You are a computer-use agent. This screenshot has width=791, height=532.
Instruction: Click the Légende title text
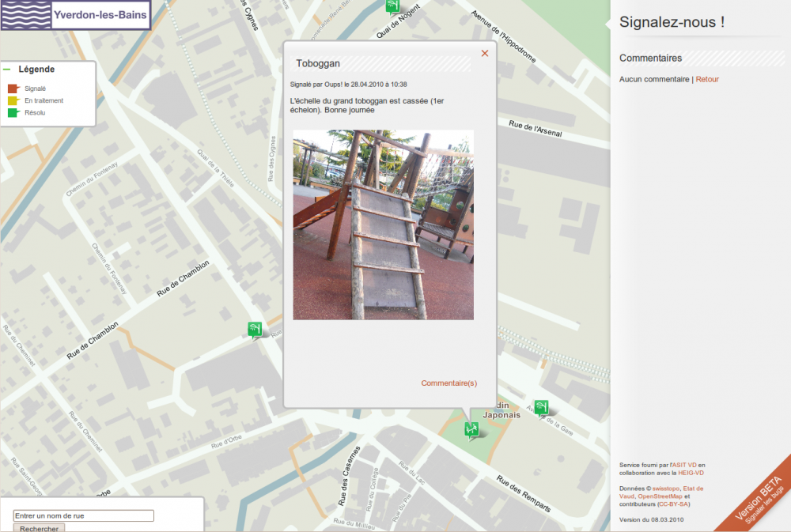point(36,69)
